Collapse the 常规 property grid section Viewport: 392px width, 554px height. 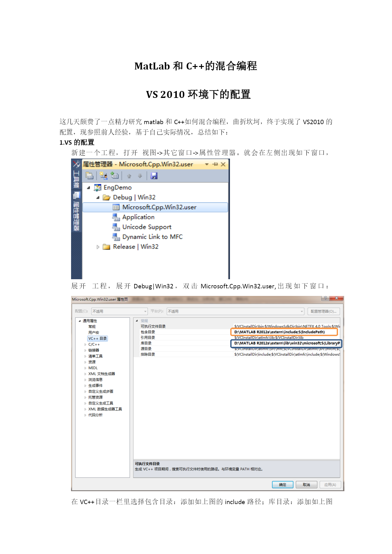coord(137,321)
